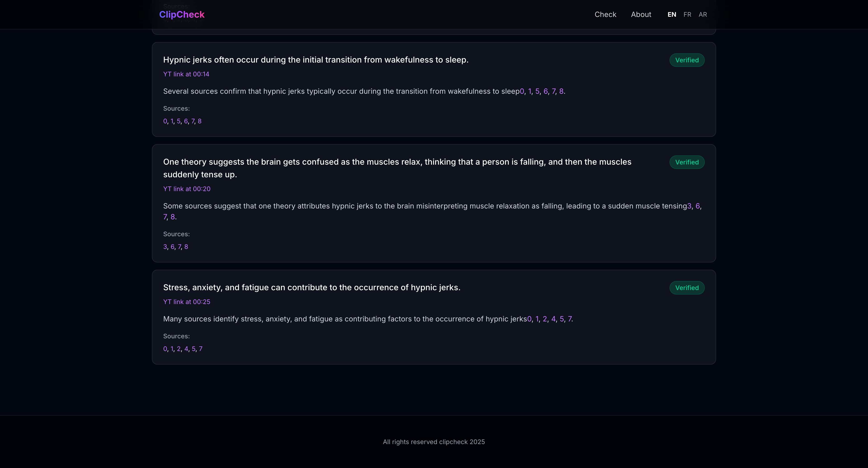This screenshot has height=468, width=868.
Task: Open source 2 in third claim's Sources list
Action: point(179,349)
